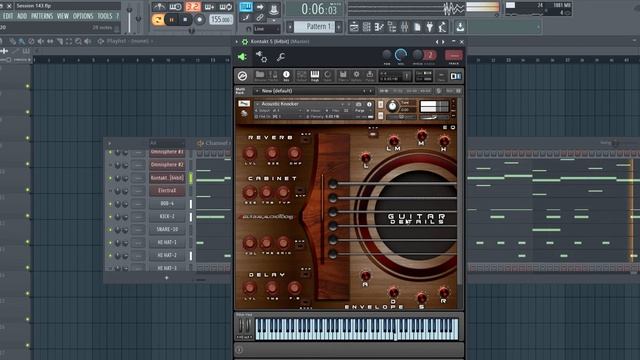
Task: Click the pause playback button
Action: coord(171,20)
